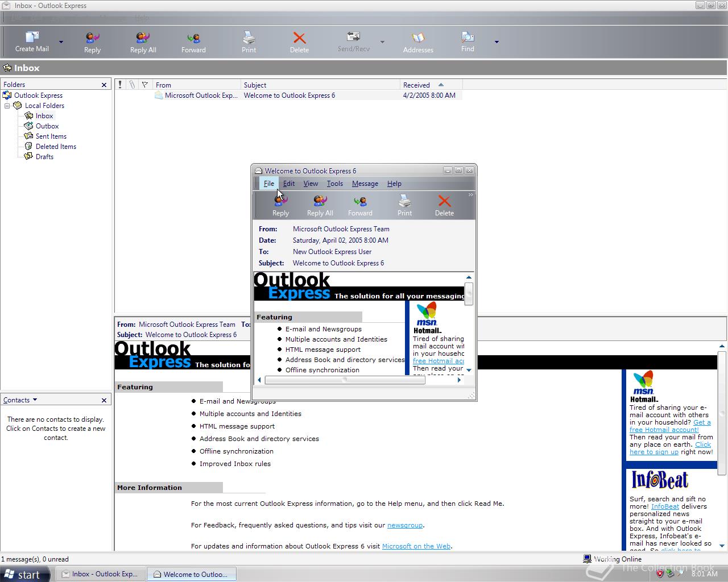Viewport: 728px width, 582px height.
Task: Click Forward in message window toolbar
Action: tap(360, 206)
